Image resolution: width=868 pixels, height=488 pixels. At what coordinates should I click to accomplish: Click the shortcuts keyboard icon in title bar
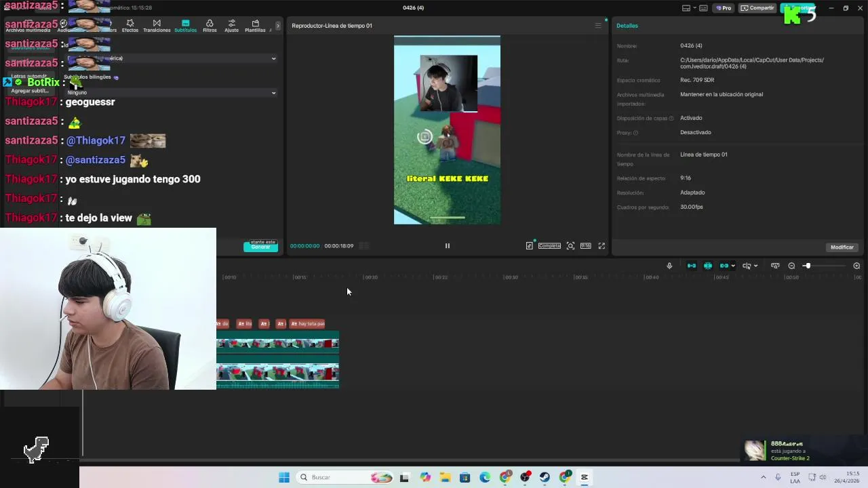pyautogui.click(x=703, y=8)
